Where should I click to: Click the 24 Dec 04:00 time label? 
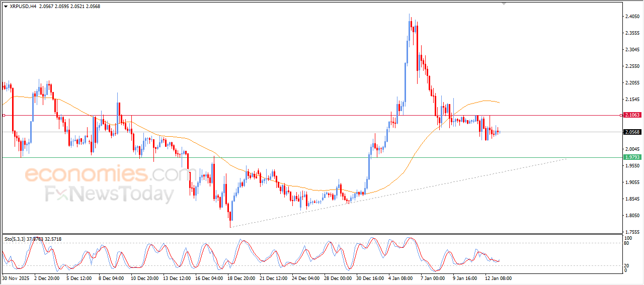pyautogui.click(x=305, y=277)
